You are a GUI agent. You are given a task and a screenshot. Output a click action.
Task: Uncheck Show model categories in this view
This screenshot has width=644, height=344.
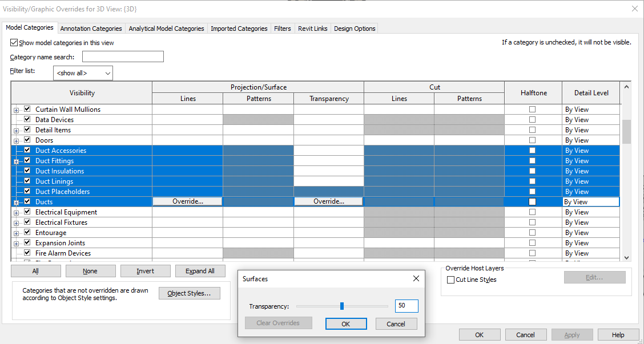tap(13, 42)
